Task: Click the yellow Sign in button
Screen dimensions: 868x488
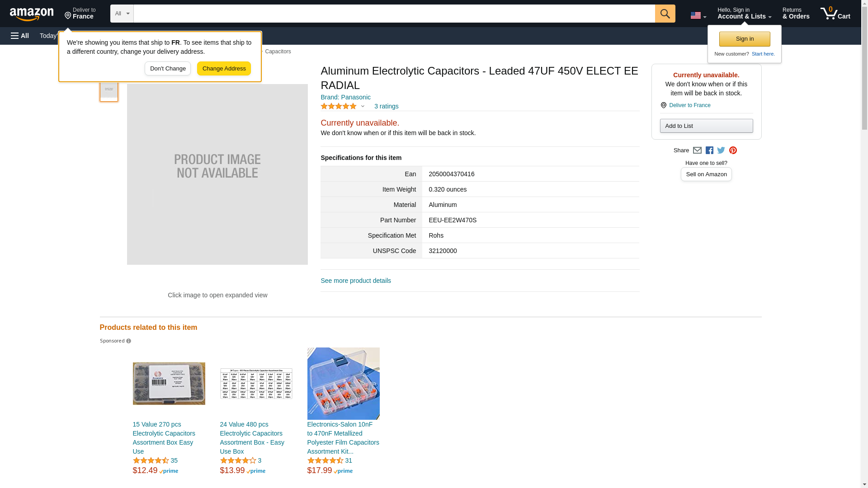Action: pos(745,39)
